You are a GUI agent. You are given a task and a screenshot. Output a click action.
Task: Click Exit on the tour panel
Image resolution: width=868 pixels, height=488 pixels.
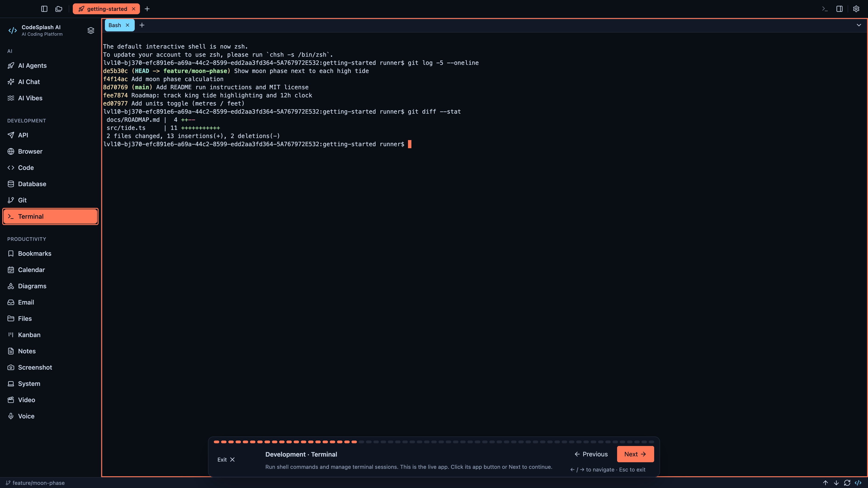(226, 459)
